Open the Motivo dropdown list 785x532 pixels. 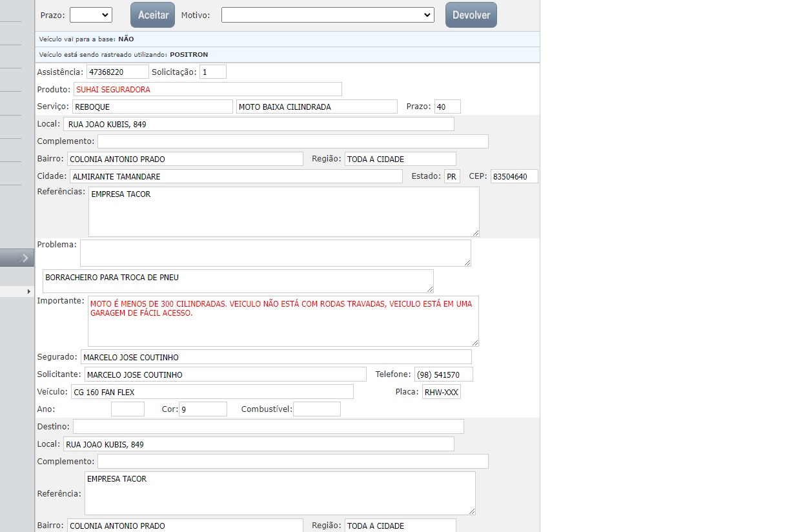coord(327,15)
